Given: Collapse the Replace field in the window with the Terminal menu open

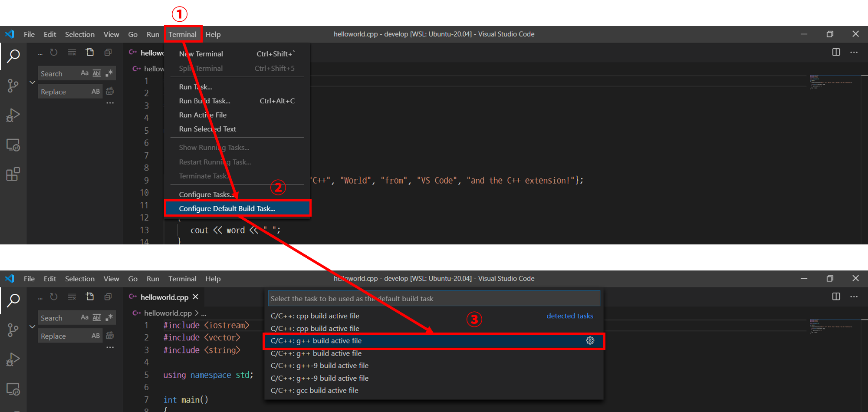Looking at the screenshot, I should pyautogui.click(x=32, y=82).
